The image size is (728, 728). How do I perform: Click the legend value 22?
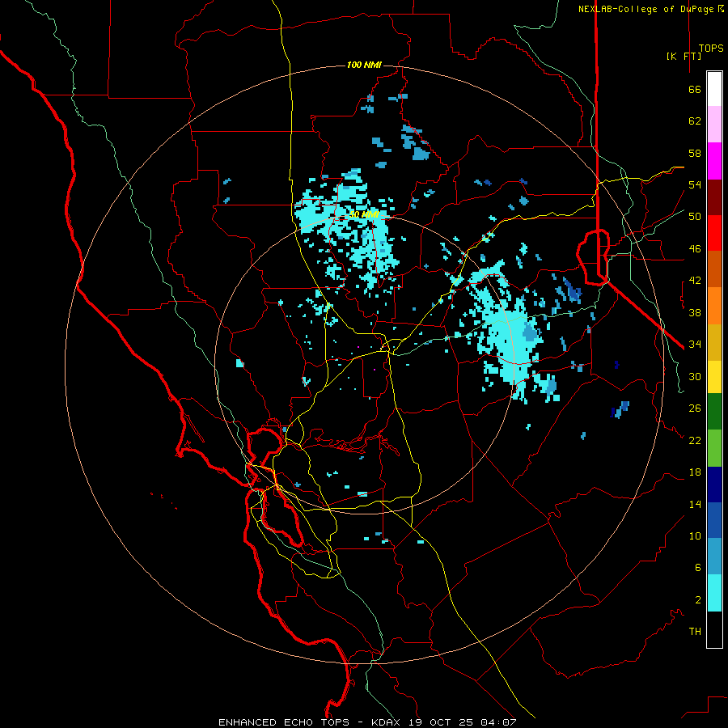tap(695, 440)
